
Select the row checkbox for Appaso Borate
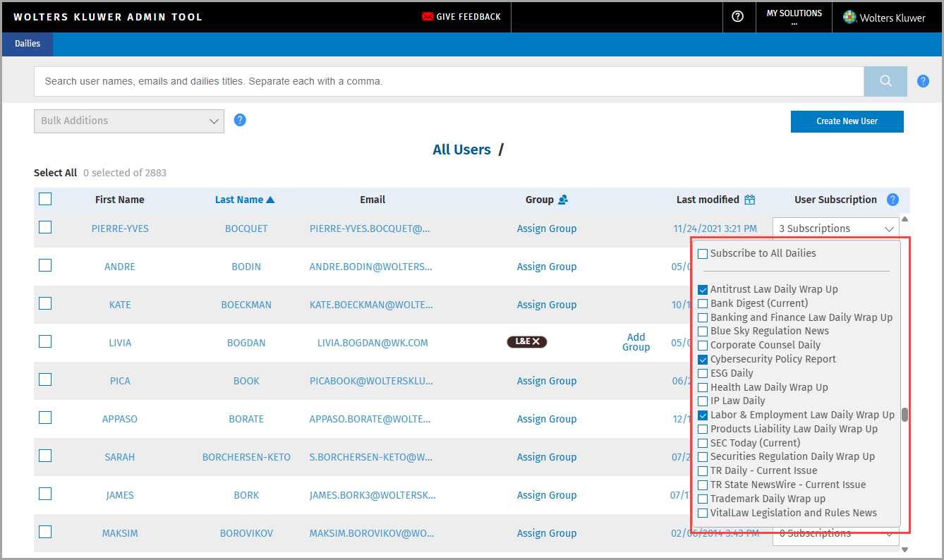point(45,418)
